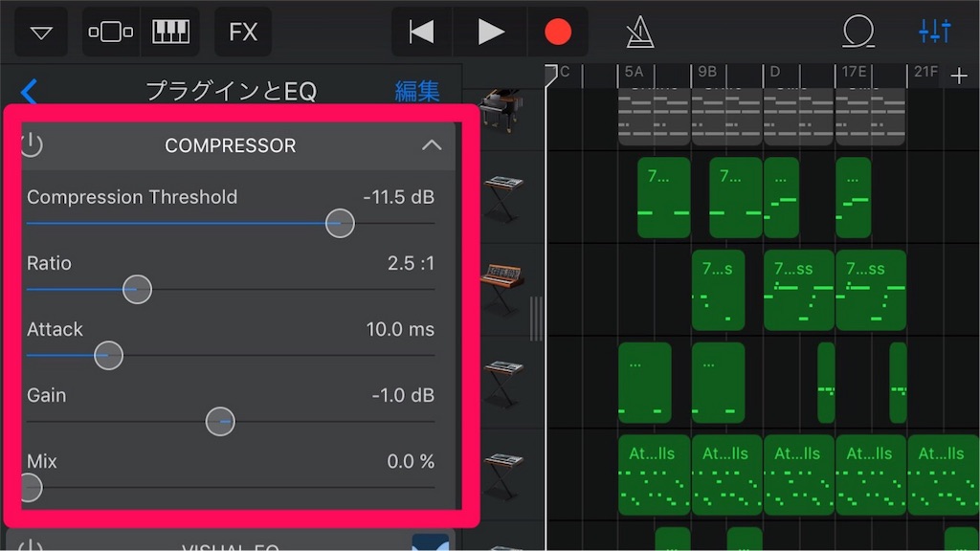Click the Gain slider knob

point(220,422)
